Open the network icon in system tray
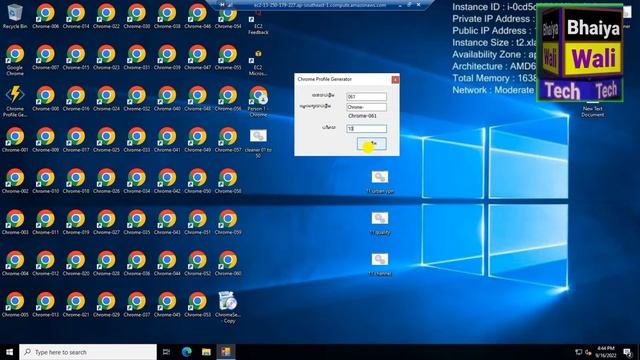640x360 pixels. [578, 352]
